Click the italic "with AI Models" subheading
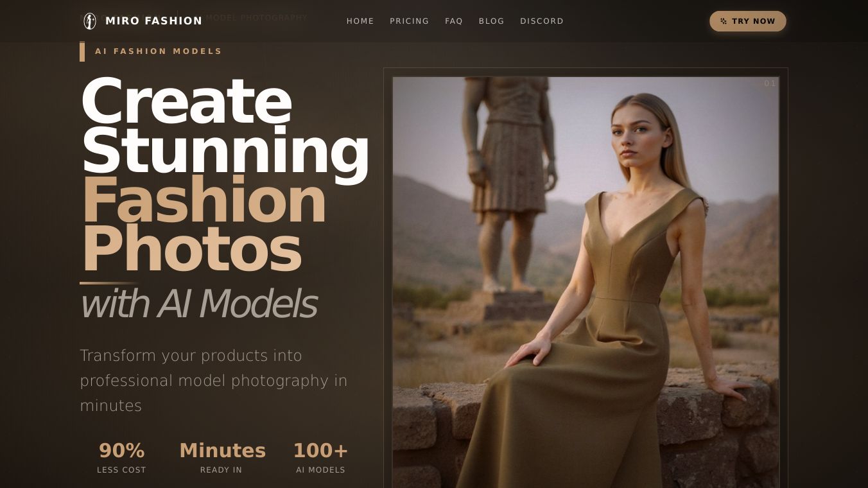Screen dimensions: 868x488 coord(198,304)
